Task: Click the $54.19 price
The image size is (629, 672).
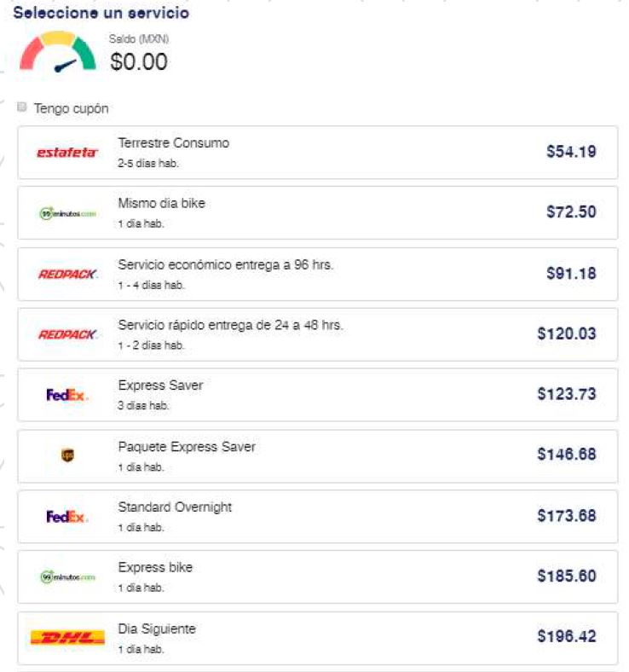Action: [571, 152]
